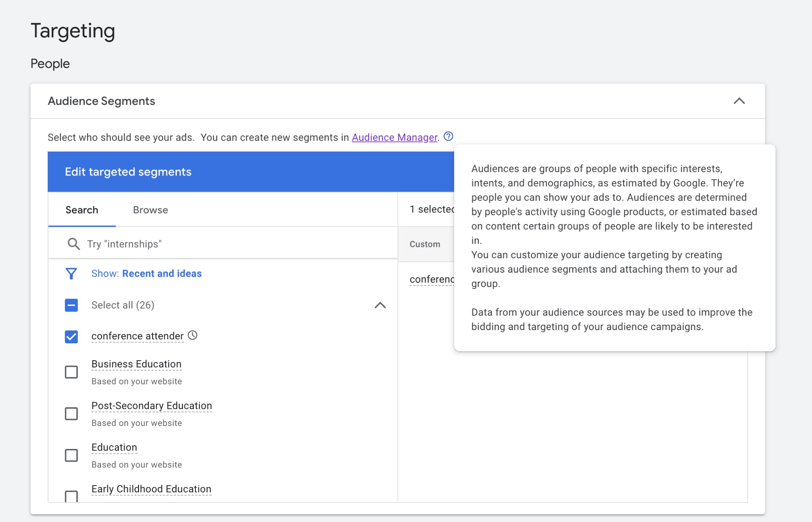The image size is (812, 522).
Task: Click the Business Education segment name link
Action: (x=136, y=364)
